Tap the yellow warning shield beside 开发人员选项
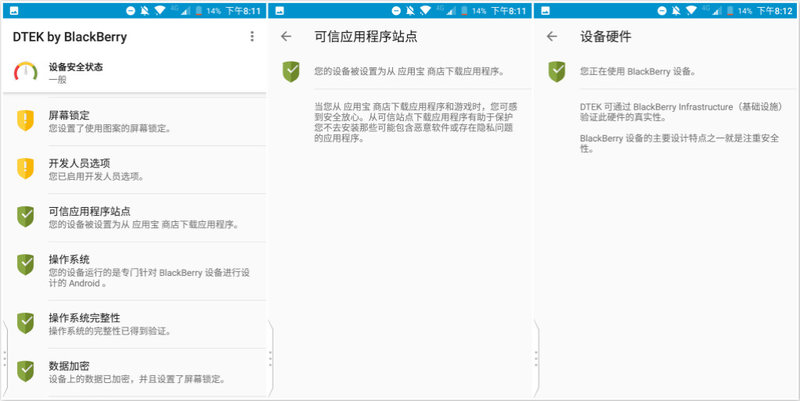This screenshot has width=800, height=401. click(x=26, y=169)
